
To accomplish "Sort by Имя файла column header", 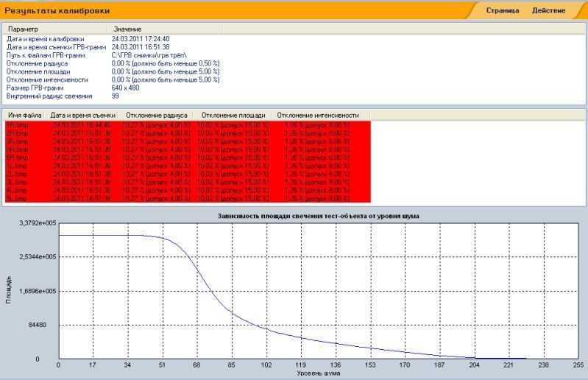I will tap(24, 115).
